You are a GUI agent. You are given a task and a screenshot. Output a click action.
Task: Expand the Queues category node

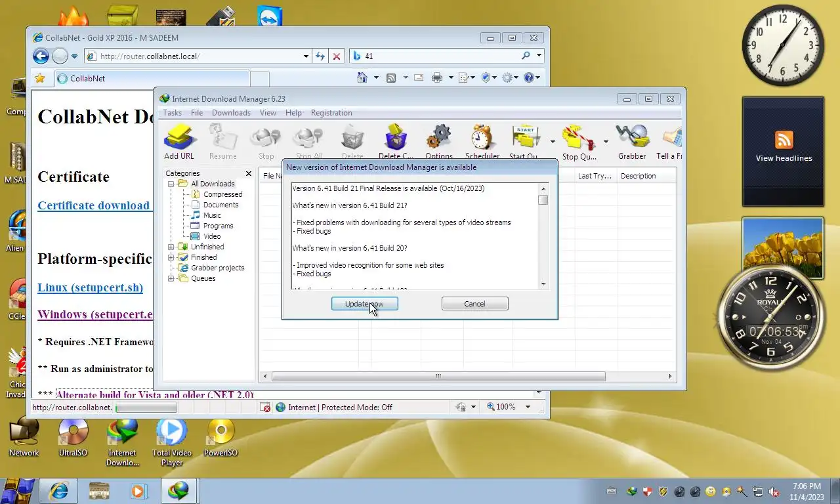(171, 278)
